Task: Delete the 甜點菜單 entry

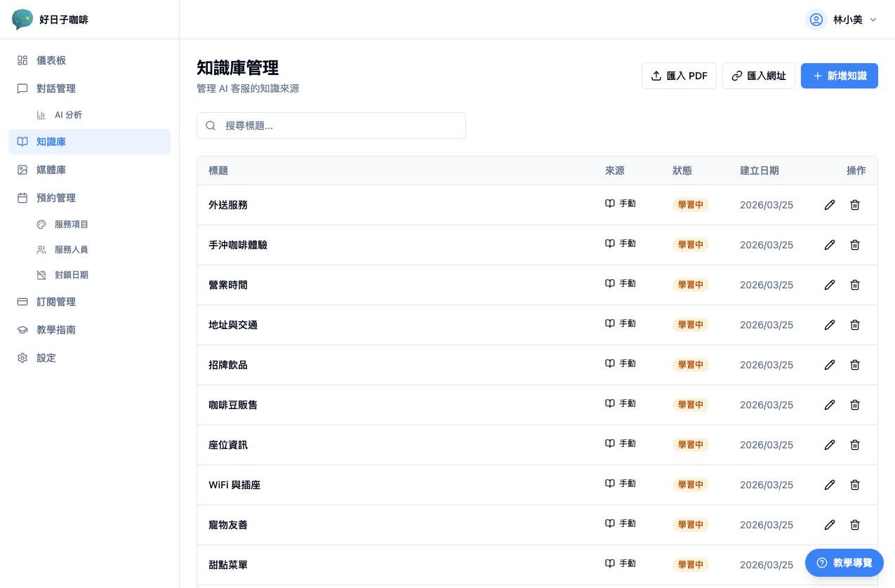Action: click(854, 565)
